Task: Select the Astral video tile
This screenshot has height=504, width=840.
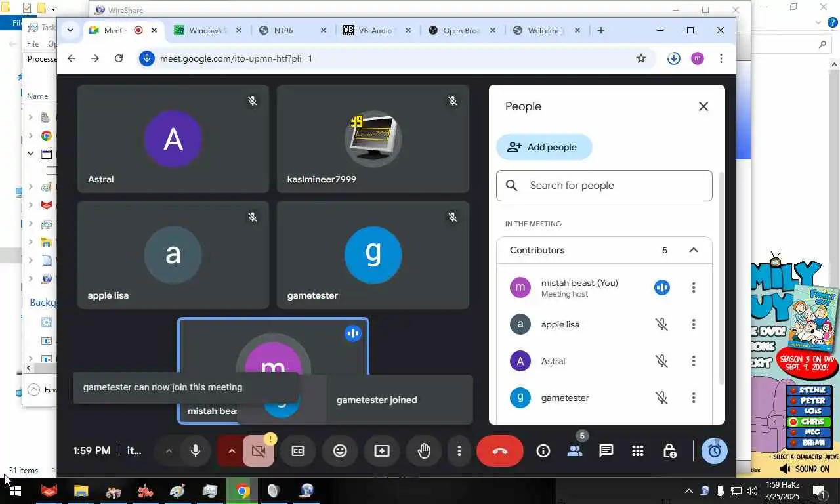Action: [x=173, y=138]
